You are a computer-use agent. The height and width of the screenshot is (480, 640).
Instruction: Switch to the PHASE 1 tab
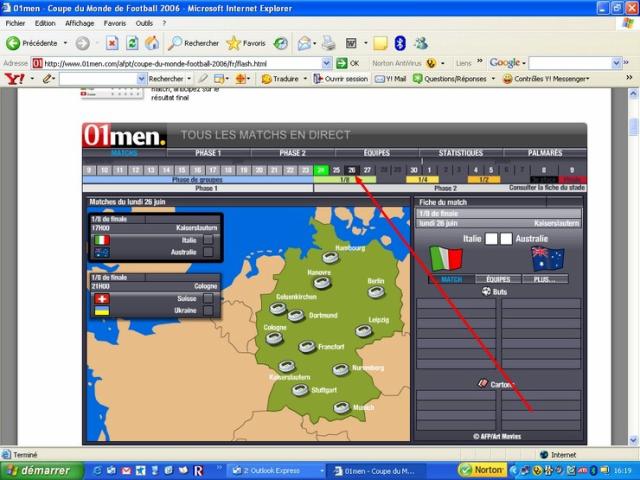click(208, 153)
